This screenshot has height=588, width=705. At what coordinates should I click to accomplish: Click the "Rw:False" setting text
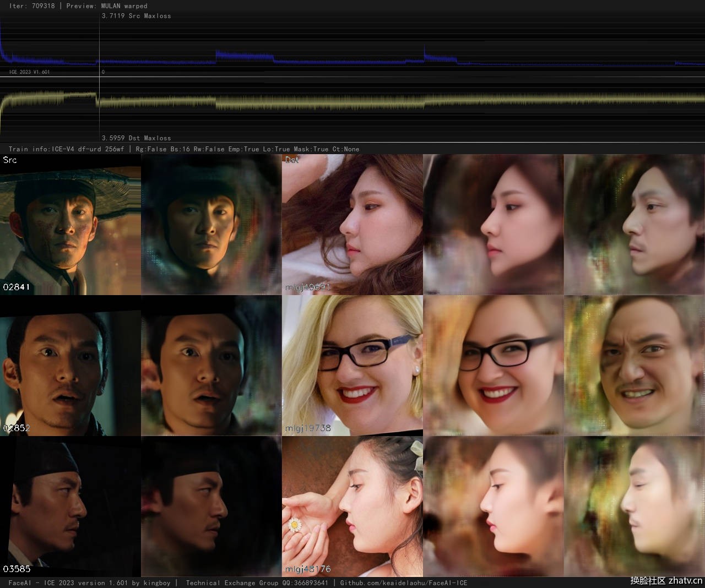pyautogui.click(x=209, y=149)
